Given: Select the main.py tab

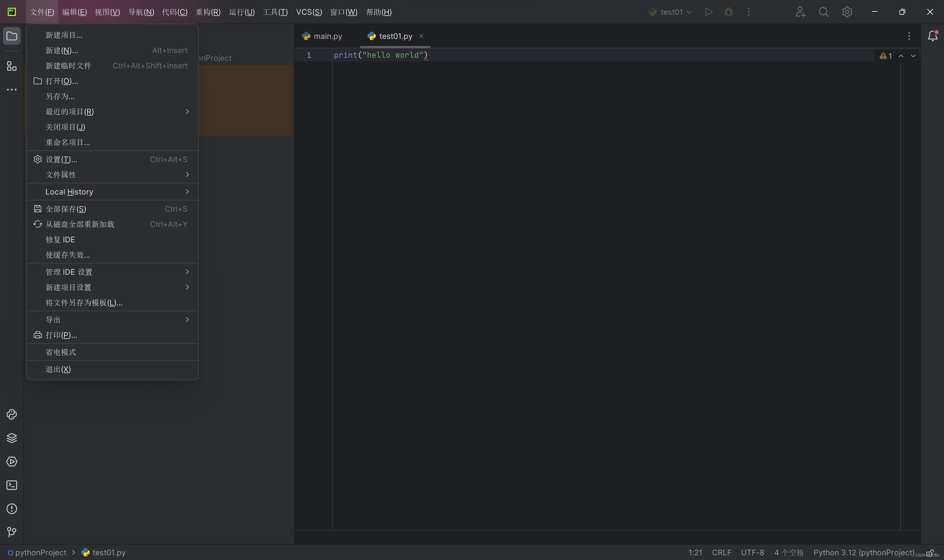Looking at the screenshot, I should pyautogui.click(x=327, y=36).
